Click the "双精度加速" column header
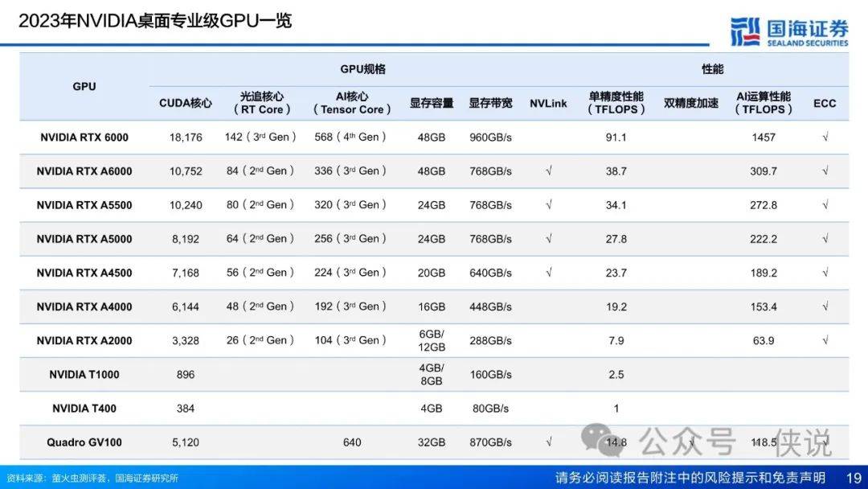868x489 pixels. (x=691, y=103)
